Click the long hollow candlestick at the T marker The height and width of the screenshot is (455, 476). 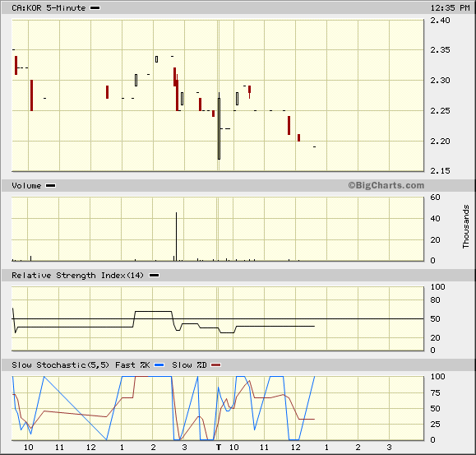pyautogui.click(x=219, y=128)
